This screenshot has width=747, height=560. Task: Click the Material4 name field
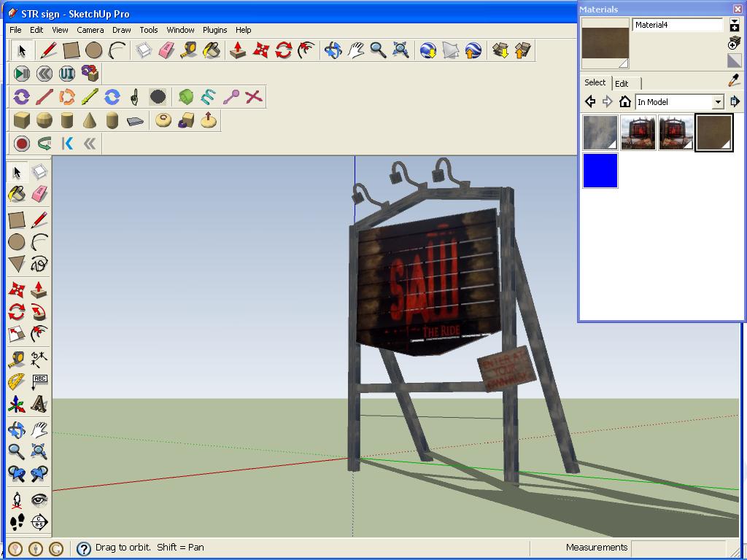tap(677, 25)
